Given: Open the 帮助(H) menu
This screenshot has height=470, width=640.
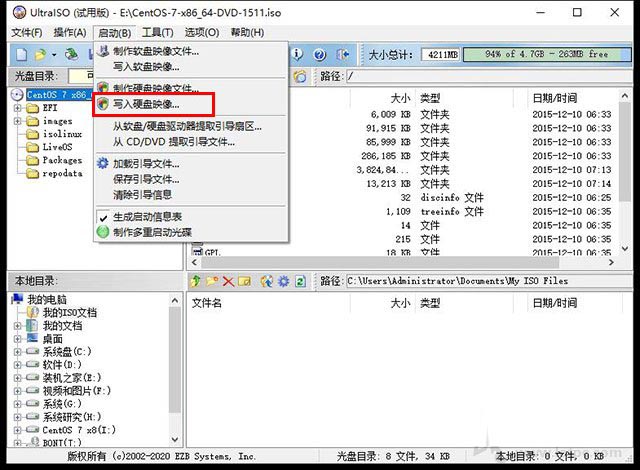Looking at the screenshot, I should click(x=247, y=33).
